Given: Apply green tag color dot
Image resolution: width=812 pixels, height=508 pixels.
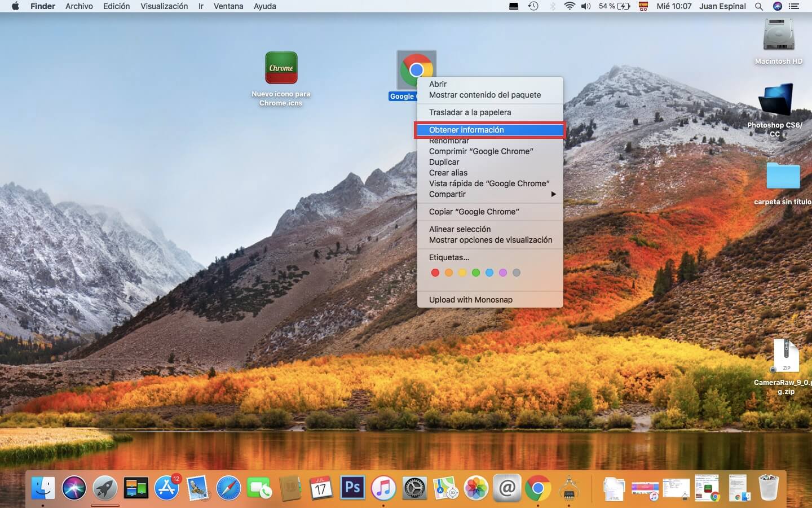Looking at the screenshot, I should point(476,273).
